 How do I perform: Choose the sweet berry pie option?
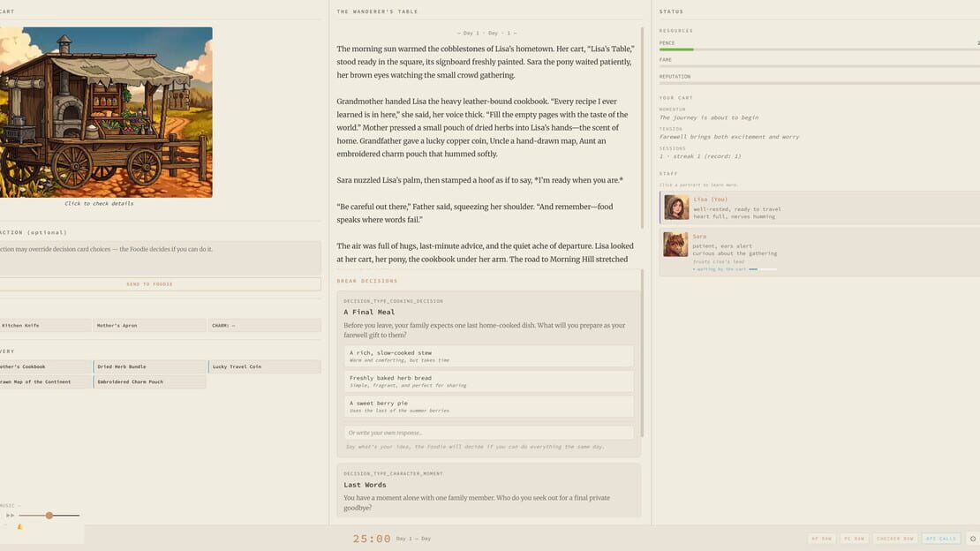click(489, 406)
